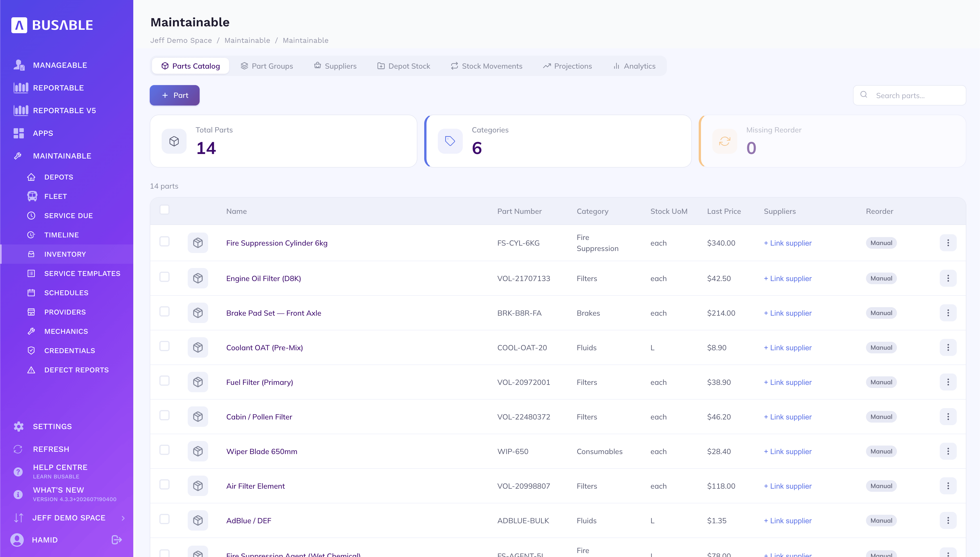The height and width of the screenshot is (557, 980).
Task: Open the Depot Stock tab
Action: point(404,66)
